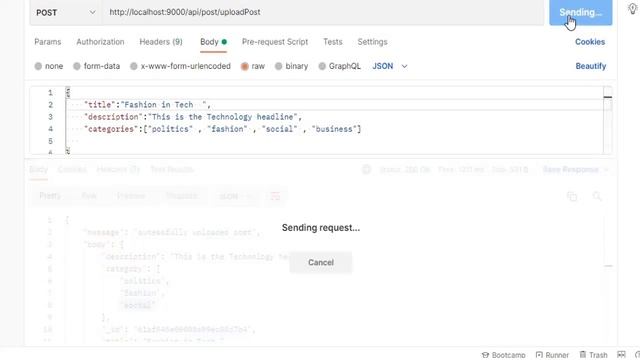Select the binary body radio button

click(278, 66)
